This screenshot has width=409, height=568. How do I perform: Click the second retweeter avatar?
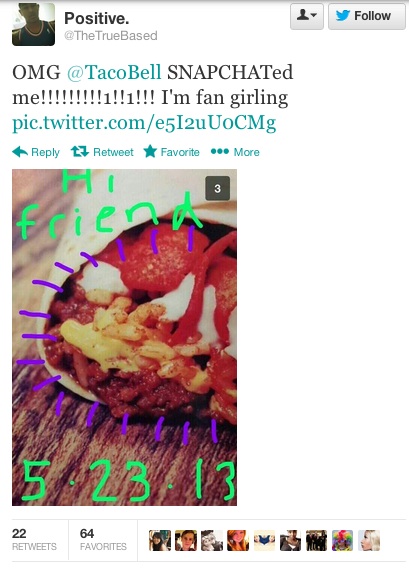186,540
